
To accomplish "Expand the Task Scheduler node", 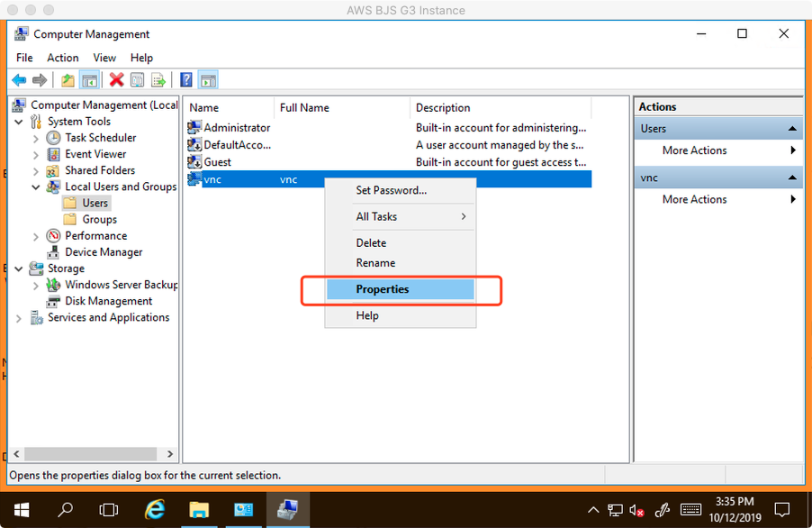I will pos(36,139).
